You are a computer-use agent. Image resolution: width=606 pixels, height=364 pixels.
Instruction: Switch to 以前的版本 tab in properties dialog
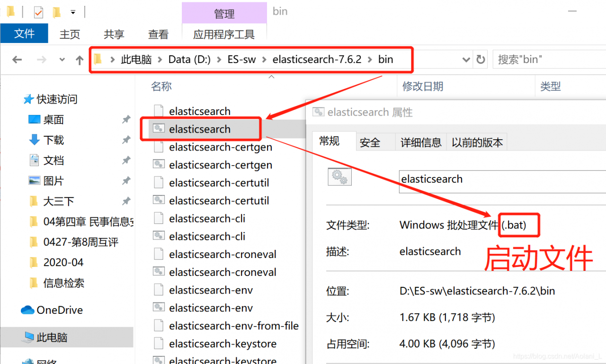pos(477,142)
